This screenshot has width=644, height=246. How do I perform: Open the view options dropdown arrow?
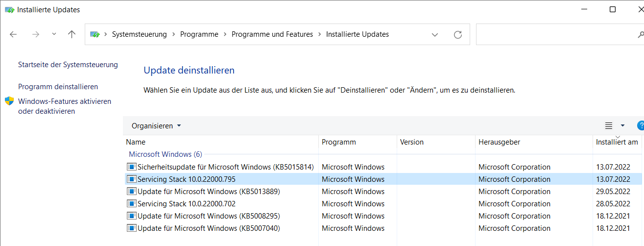pos(622,126)
